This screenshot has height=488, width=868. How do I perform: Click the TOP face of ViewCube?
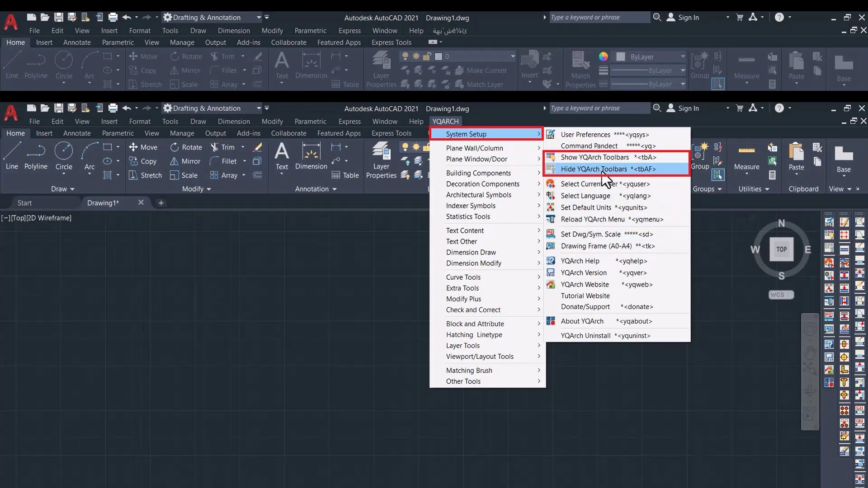(x=782, y=249)
